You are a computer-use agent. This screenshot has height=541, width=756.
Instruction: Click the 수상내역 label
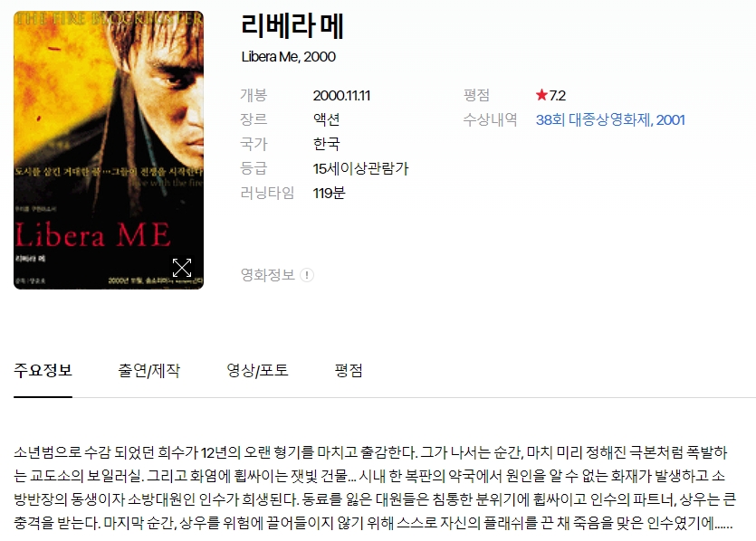point(491,119)
